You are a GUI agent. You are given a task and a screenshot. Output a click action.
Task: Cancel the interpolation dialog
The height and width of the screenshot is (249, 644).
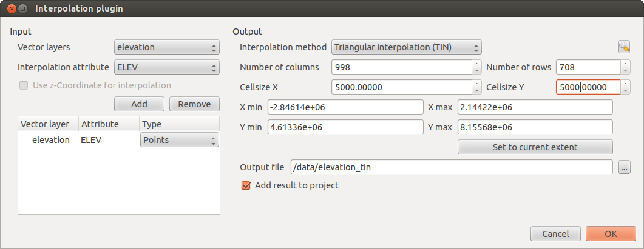coord(555,234)
